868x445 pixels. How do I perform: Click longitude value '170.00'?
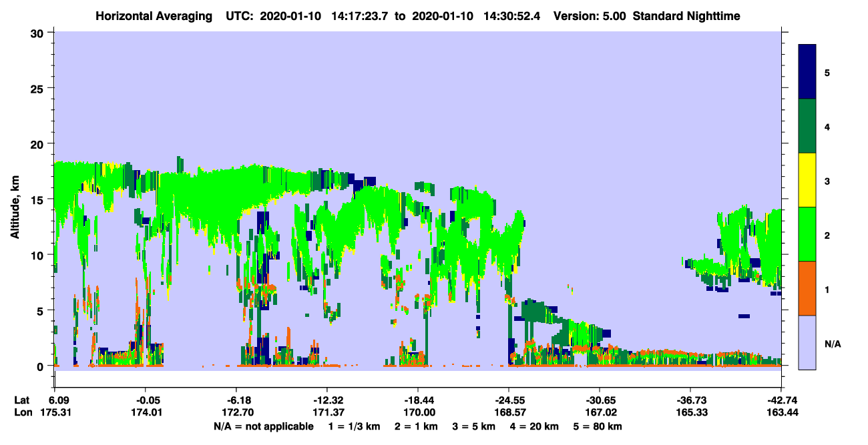(418, 412)
